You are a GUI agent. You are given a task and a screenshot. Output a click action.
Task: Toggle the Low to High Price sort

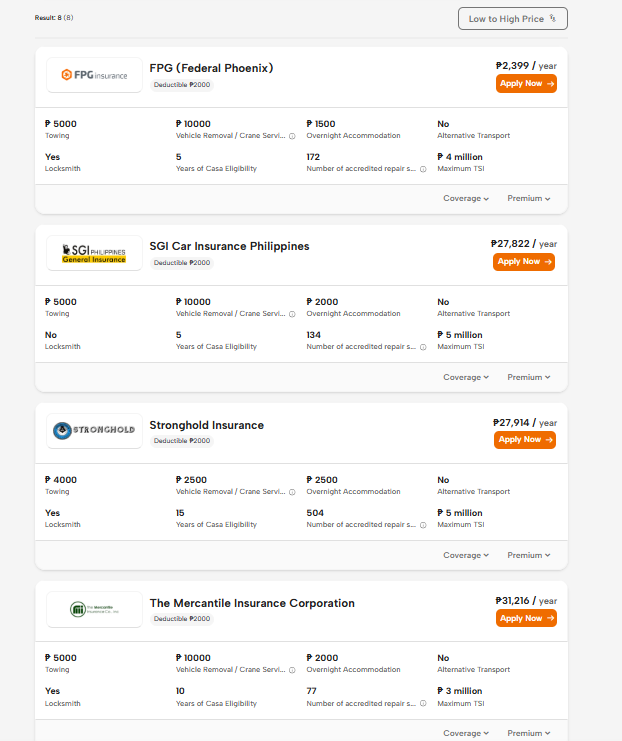click(x=512, y=19)
